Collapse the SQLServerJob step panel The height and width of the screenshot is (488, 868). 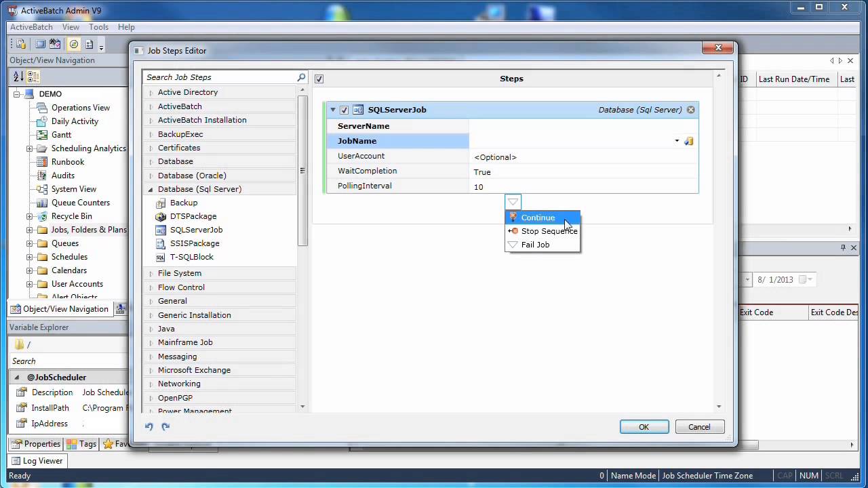tap(333, 110)
